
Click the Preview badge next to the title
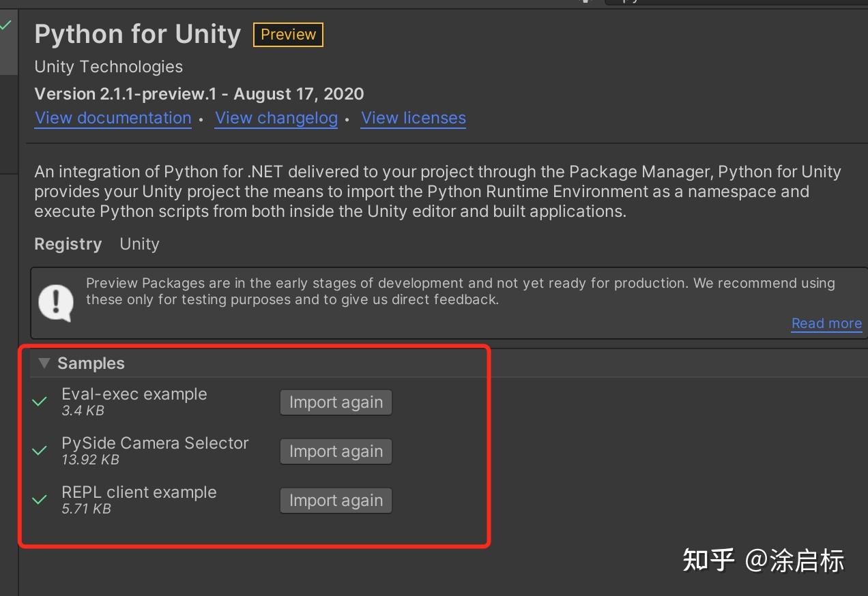pos(287,35)
